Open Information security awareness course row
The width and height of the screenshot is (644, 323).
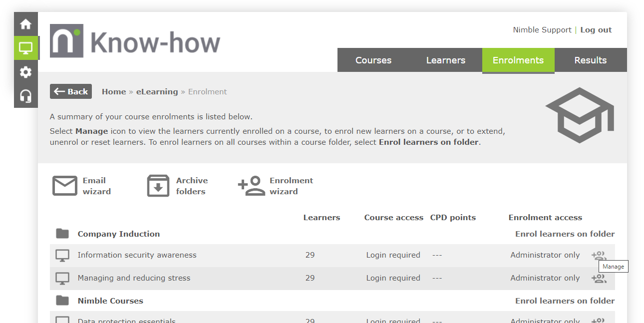[332, 255]
